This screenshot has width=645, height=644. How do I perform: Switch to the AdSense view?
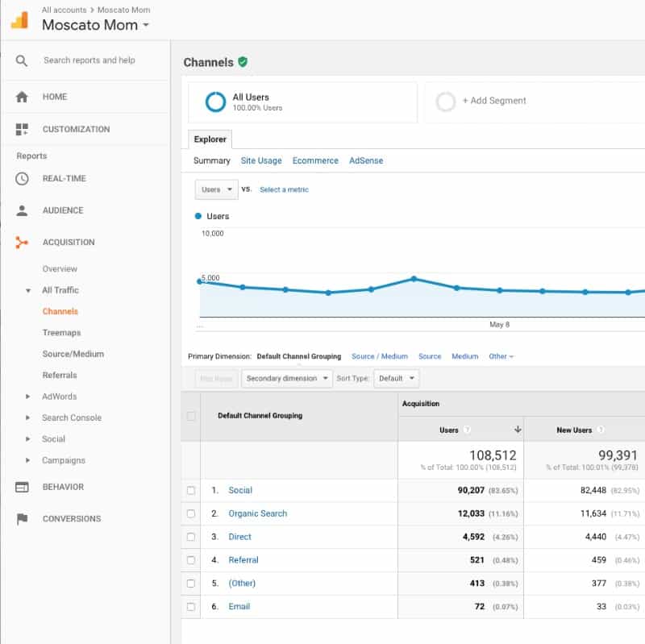(366, 160)
